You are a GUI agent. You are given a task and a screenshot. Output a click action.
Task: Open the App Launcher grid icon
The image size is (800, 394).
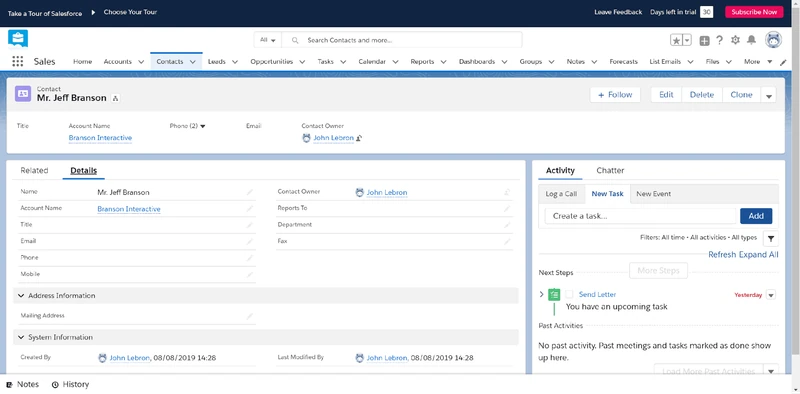tap(18, 61)
